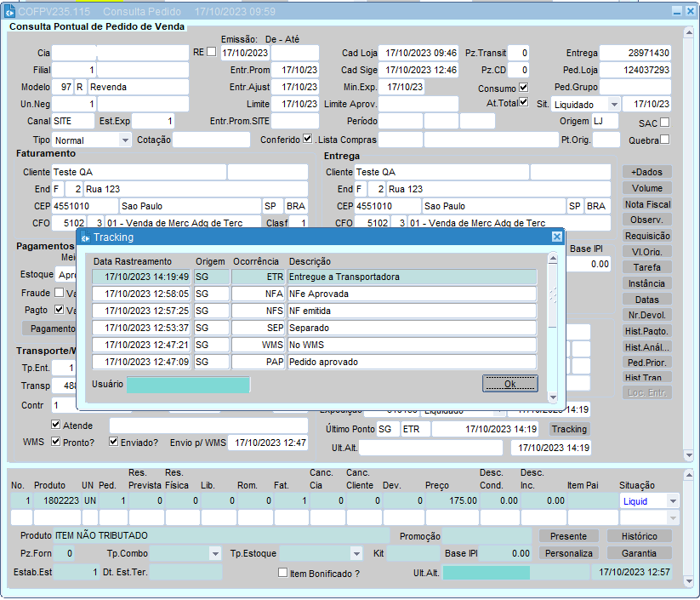Click the Usuário field in Tracking dialog
This screenshot has height=600, width=700.
[x=188, y=385]
